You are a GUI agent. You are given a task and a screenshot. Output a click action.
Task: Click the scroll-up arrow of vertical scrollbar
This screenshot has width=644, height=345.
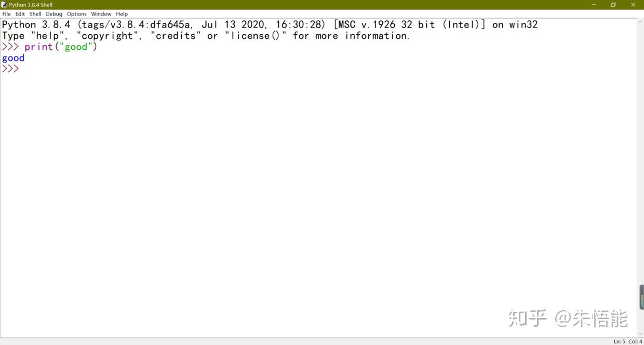(x=640, y=22)
